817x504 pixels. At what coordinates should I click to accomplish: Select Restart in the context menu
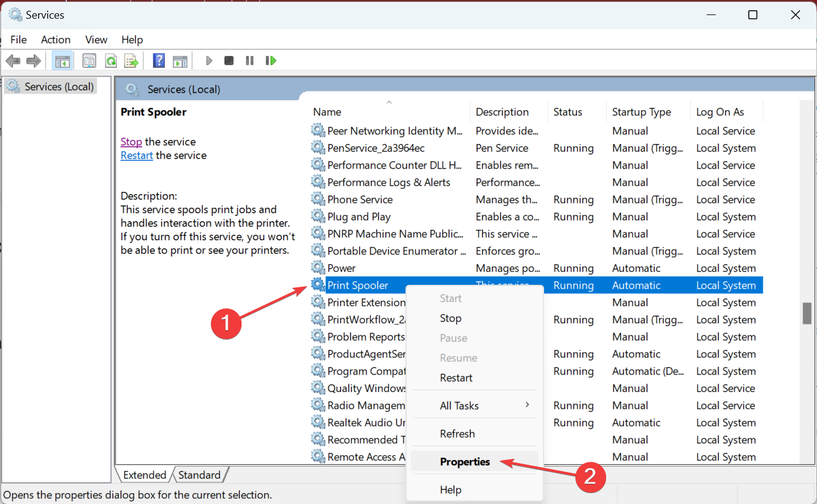pyautogui.click(x=456, y=378)
